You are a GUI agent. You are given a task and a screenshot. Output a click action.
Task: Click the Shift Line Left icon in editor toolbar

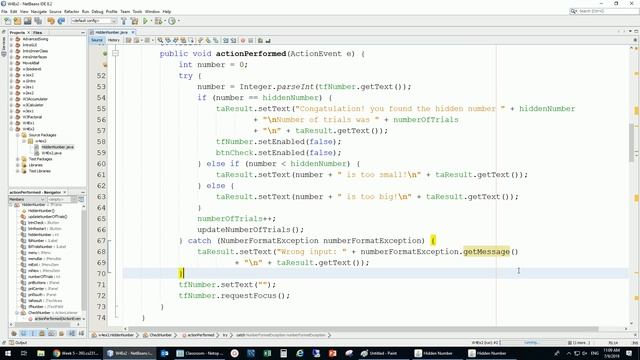[226, 40]
